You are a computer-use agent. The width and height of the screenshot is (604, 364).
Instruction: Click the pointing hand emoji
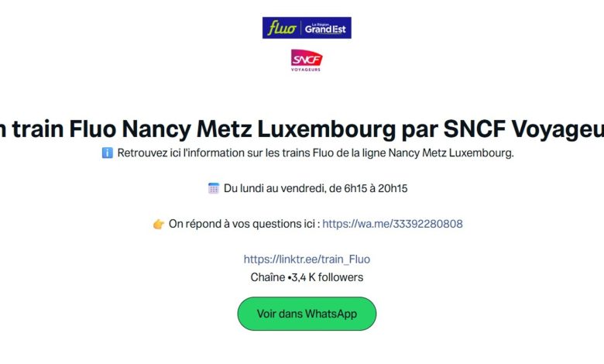point(158,224)
